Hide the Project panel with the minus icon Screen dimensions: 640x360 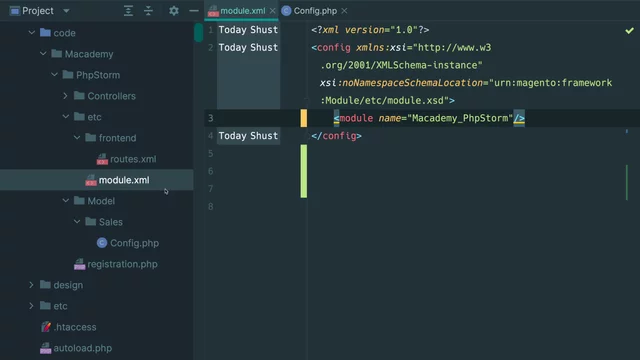pyautogui.click(x=194, y=11)
